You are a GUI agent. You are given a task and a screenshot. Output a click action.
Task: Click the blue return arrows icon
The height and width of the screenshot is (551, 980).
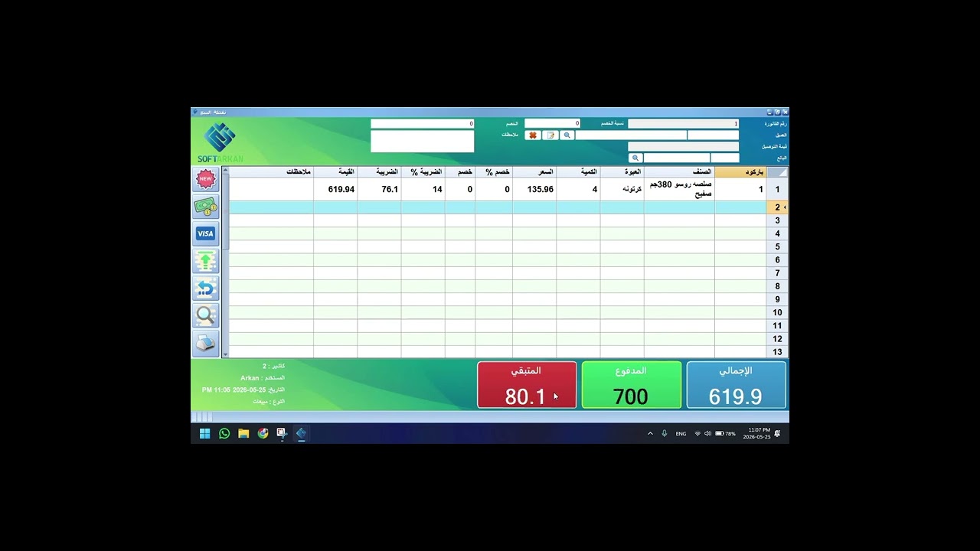click(205, 289)
